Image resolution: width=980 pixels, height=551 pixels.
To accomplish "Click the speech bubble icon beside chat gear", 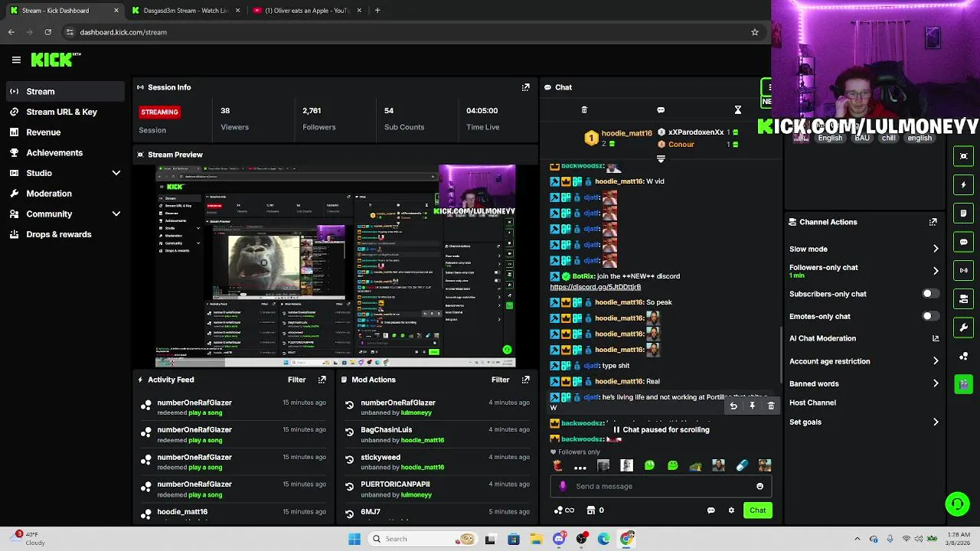I will [x=710, y=510].
